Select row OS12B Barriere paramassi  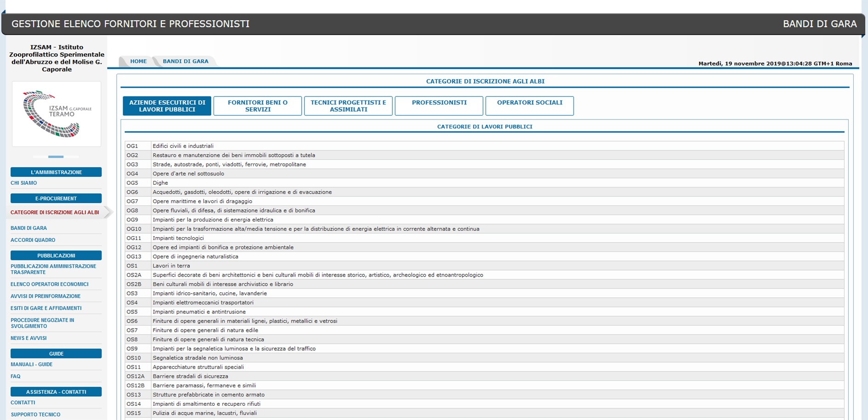point(485,385)
